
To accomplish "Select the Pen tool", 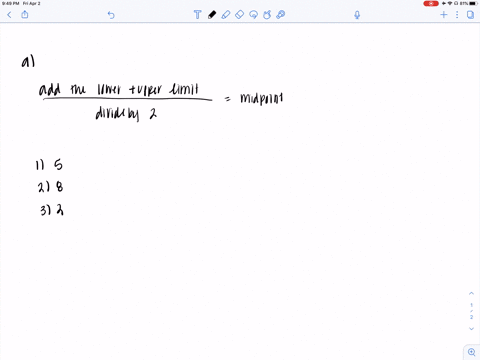I will pyautogui.click(x=212, y=15).
